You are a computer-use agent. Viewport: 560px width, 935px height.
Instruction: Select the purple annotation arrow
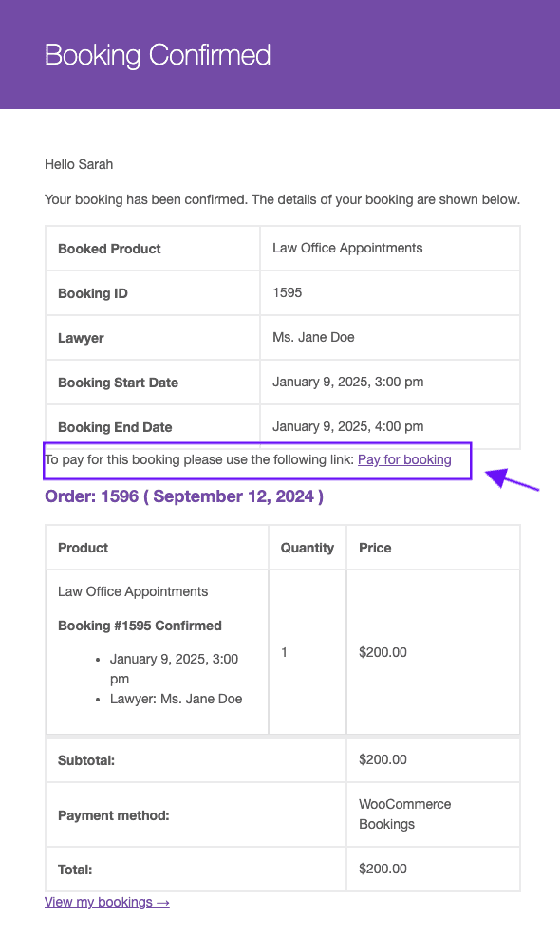(512, 480)
